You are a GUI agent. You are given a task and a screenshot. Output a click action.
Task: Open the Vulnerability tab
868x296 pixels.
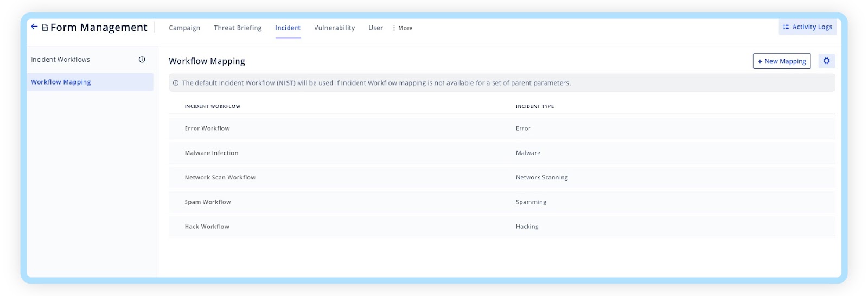pos(335,28)
